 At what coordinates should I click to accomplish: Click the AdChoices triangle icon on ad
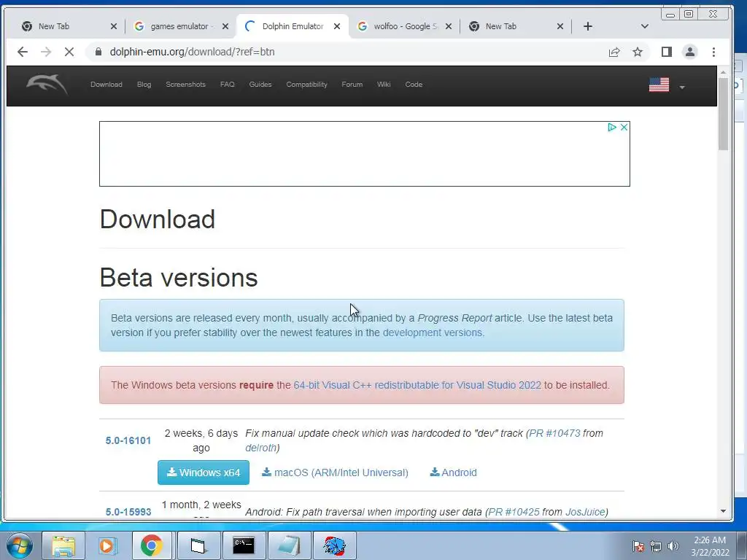pyautogui.click(x=612, y=127)
